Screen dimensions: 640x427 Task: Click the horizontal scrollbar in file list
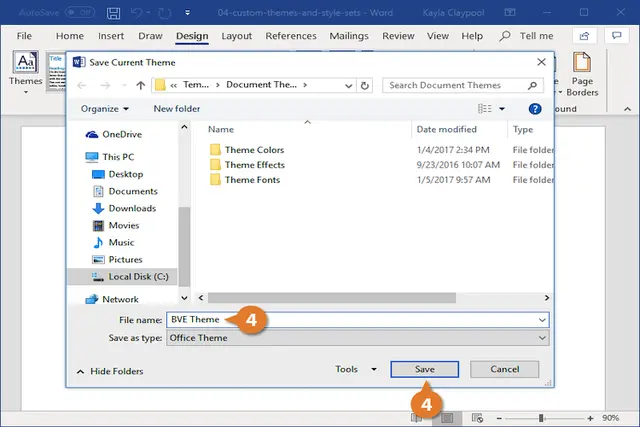point(331,298)
